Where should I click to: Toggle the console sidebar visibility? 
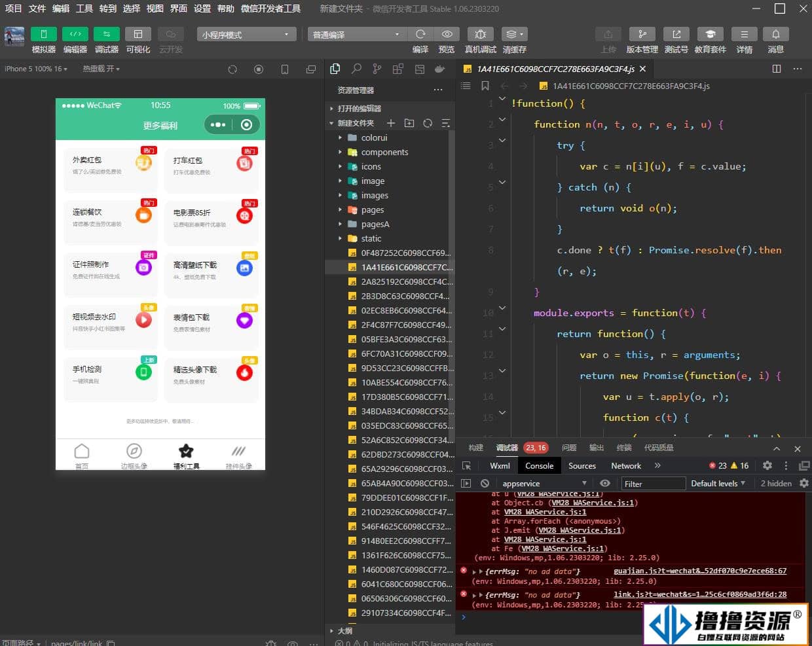466,484
